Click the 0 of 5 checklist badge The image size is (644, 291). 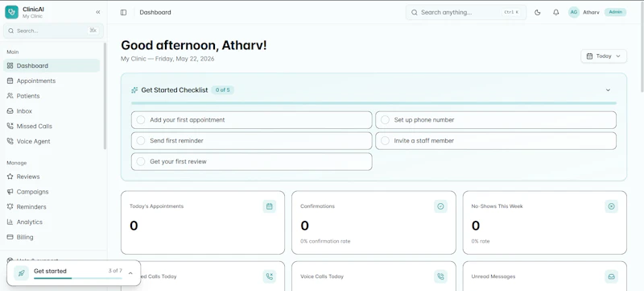coord(223,90)
